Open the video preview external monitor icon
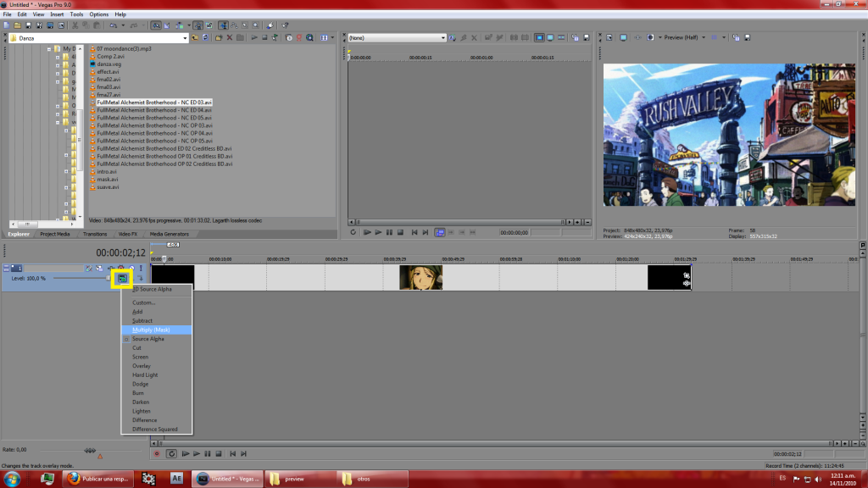The width and height of the screenshot is (868, 488). [x=623, y=37]
